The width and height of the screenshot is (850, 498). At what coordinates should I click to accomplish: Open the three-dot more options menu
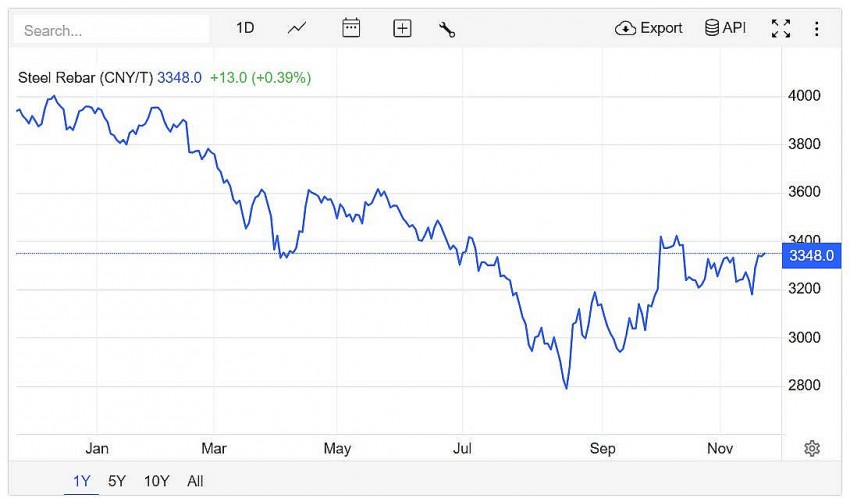816,29
